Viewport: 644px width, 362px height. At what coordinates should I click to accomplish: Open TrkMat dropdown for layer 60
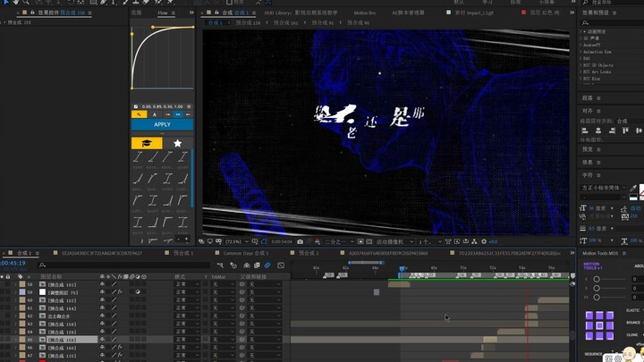point(223,300)
